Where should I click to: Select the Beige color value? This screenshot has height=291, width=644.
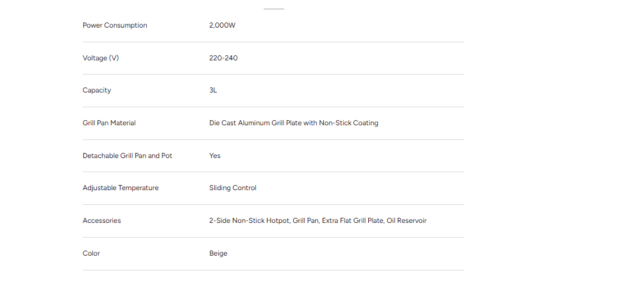(218, 253)
